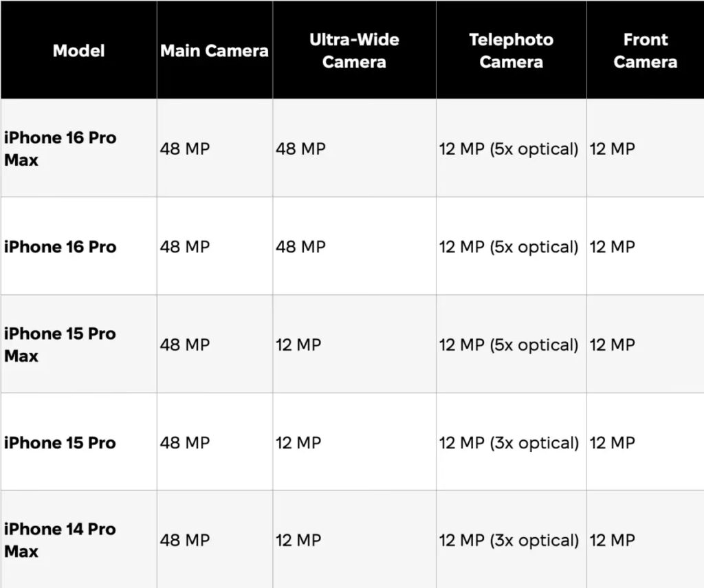The image size is (704, 588).
Task: Select iPhone 15 Pro Max telephoto 5x cell
Action: point(509,345)
